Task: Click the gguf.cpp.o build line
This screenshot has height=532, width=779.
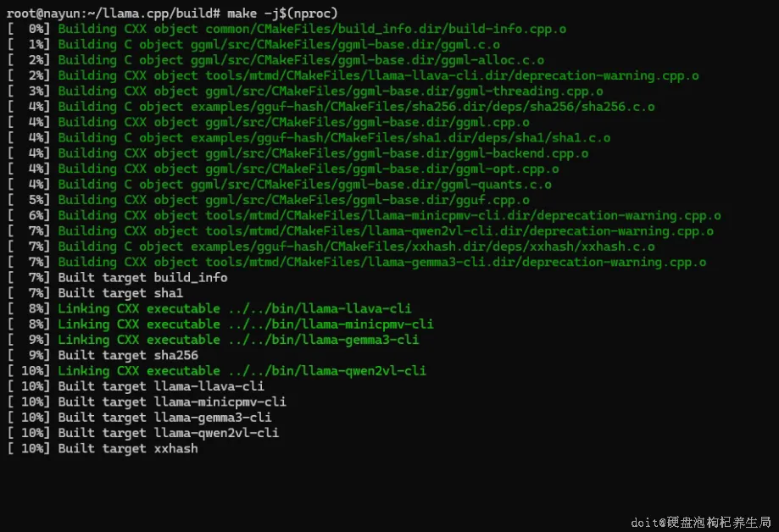Action: 293,200
